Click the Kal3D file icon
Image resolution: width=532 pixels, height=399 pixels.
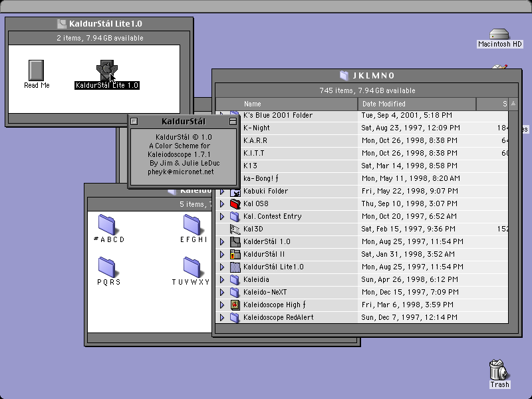coord(235,229)
